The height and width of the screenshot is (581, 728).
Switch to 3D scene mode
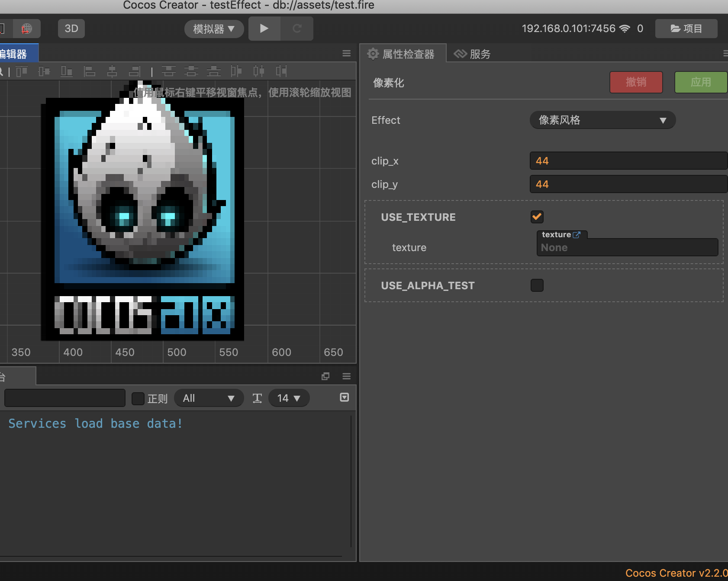[x=71, y=29]
